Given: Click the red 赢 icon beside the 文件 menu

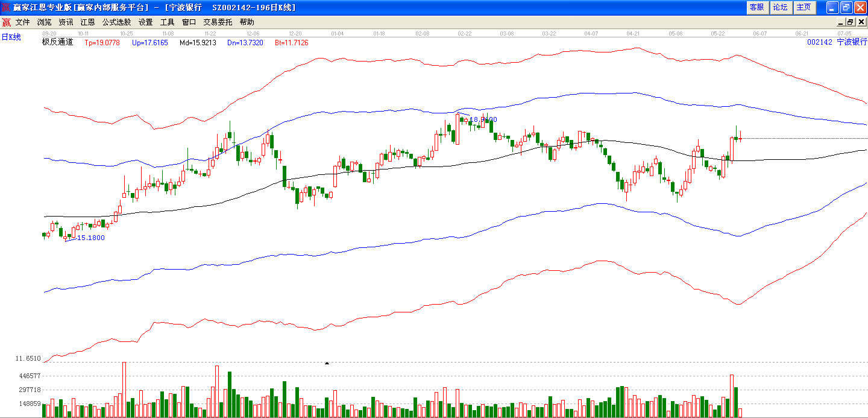Looking at the screenshot, I should (x=6, y=22).
